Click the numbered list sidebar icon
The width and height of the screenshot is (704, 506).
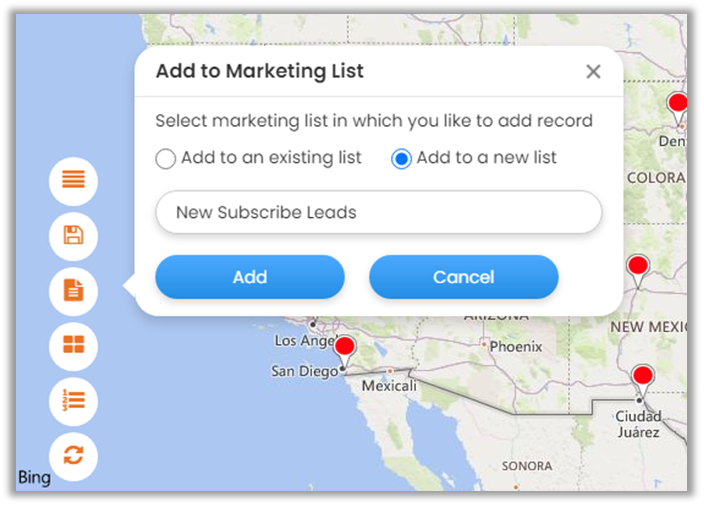(x=74, y=401)
